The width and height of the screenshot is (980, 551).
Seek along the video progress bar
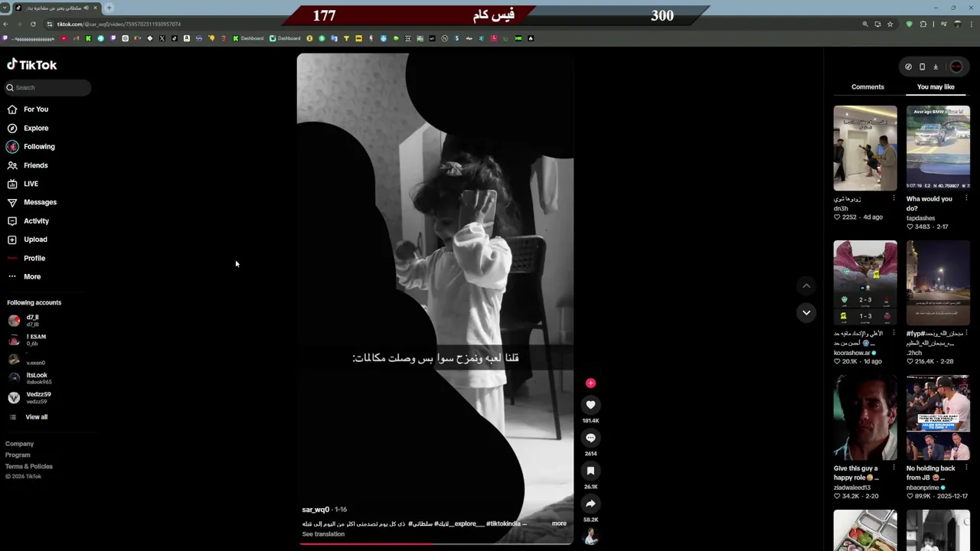pyautogui.click(x=436, y=543)
